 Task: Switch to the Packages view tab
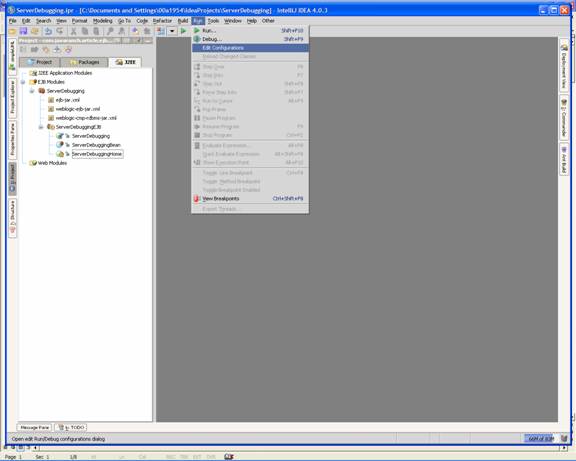(x=84, y=62)
